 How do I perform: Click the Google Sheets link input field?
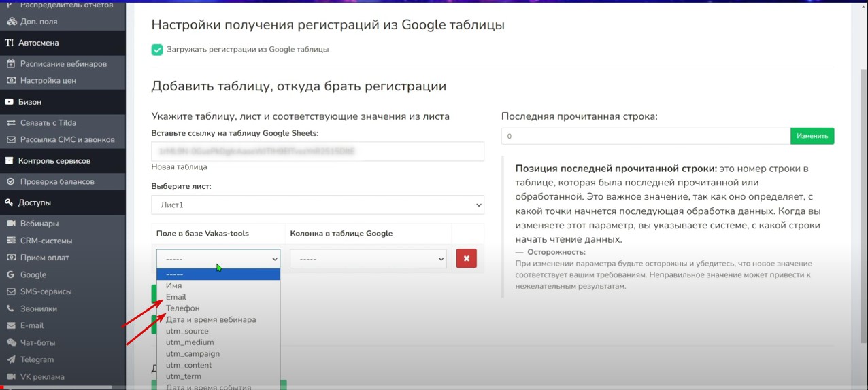(x=318, y=151)
